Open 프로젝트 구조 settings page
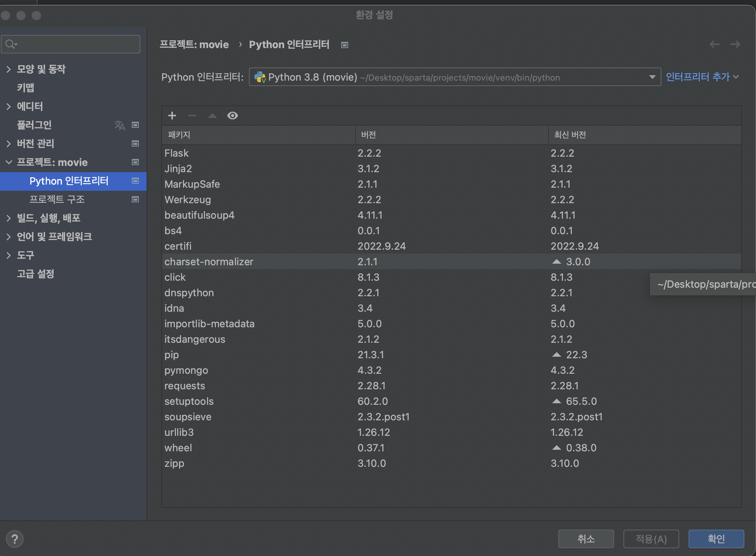This screenshot has width=756, height=556. pyautogui.click(x=57, y=199)
